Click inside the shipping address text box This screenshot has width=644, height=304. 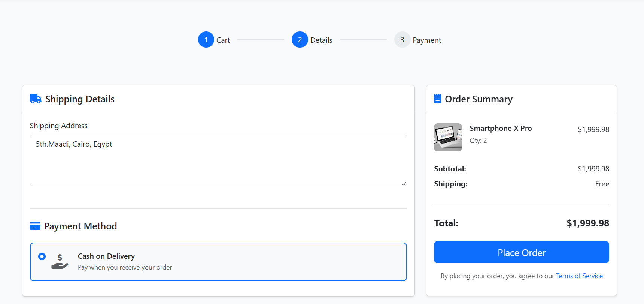(x=218, y=160)
